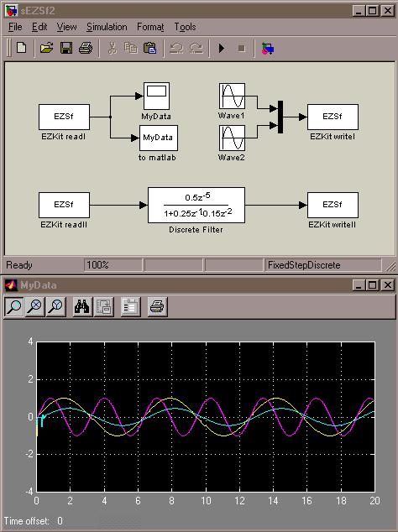This screenshot has height=532, width=398.
Task: Select the MyData to matlab block
Action: 159,138
